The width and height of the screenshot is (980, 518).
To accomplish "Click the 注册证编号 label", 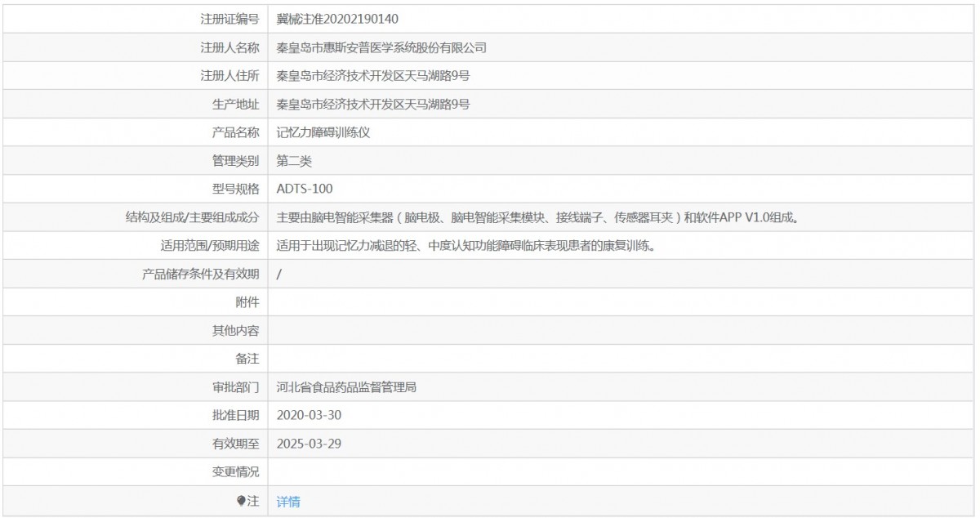I will 229,19.
